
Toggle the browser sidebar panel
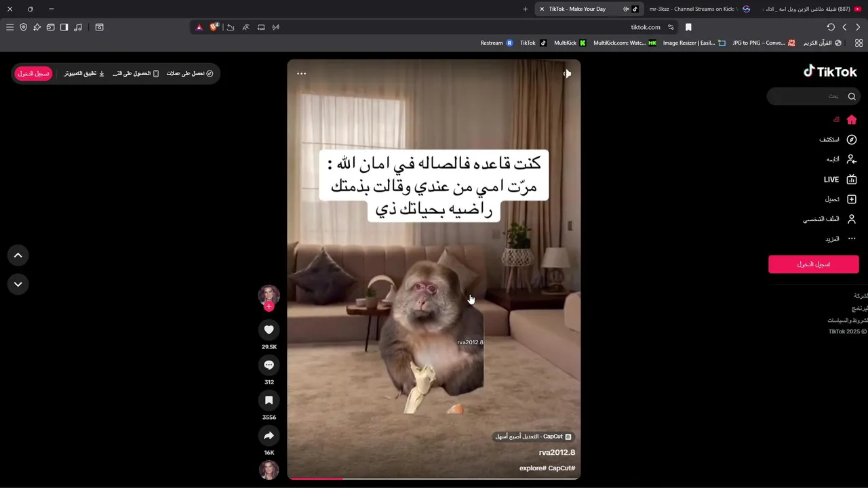tap(64, 27)
